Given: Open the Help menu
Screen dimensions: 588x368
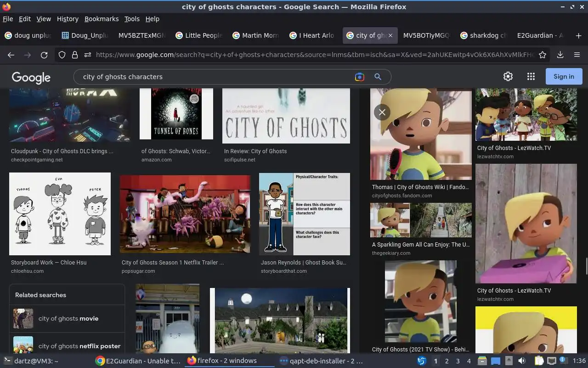Looking at the screenshot, I should coord(153,19).
